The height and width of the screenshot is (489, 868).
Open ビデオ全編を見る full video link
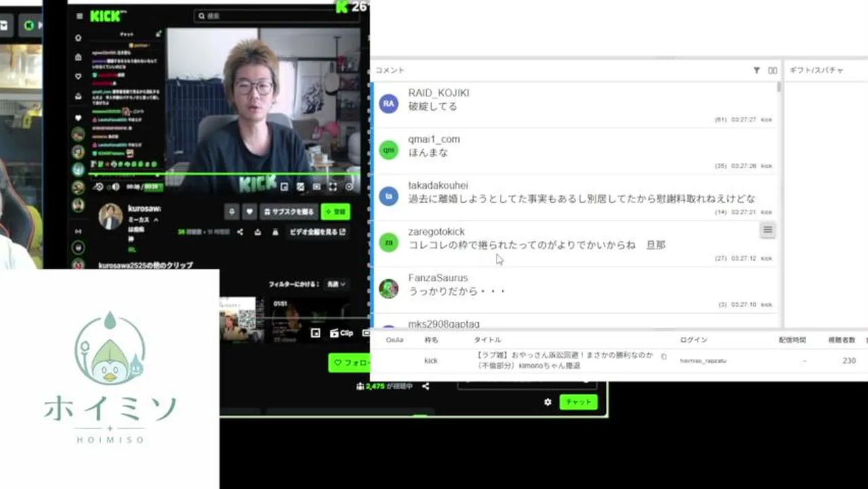[317, 232]
